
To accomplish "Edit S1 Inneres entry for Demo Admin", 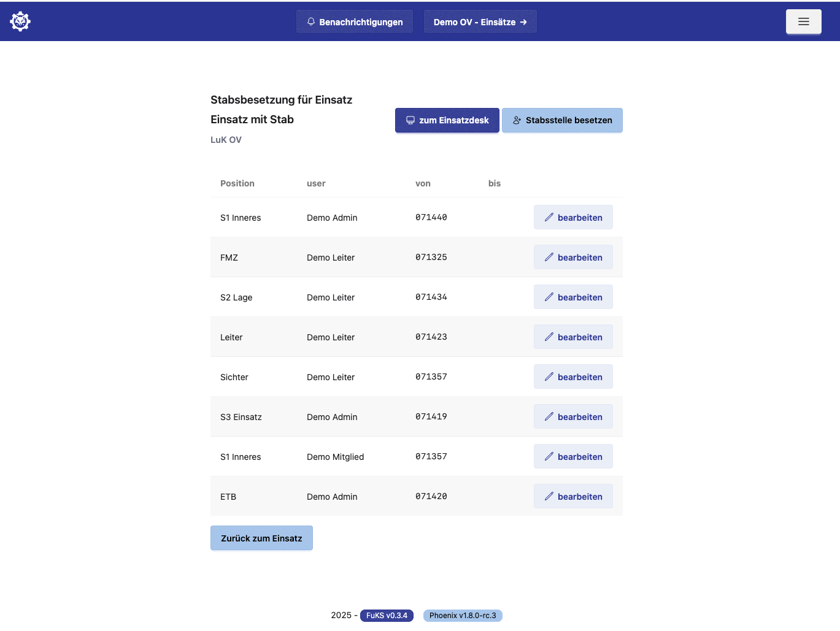I will click(x=573, y=217).
